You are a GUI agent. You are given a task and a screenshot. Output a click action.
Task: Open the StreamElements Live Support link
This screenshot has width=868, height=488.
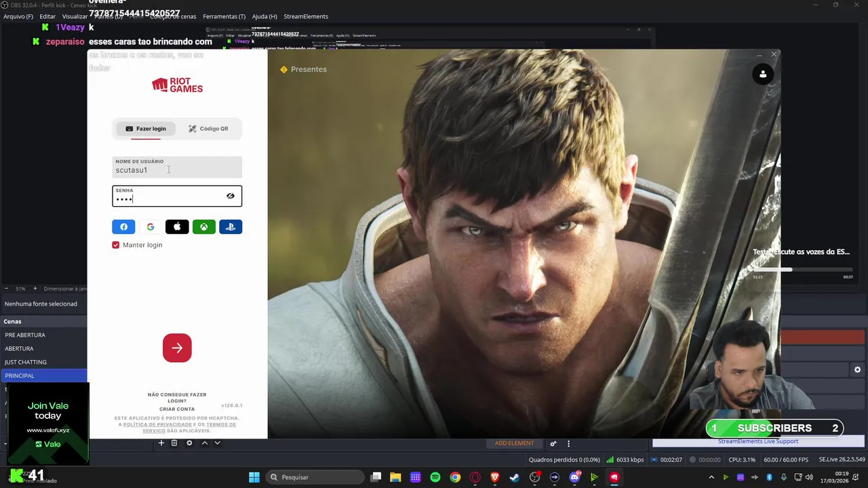click(758, 441)
